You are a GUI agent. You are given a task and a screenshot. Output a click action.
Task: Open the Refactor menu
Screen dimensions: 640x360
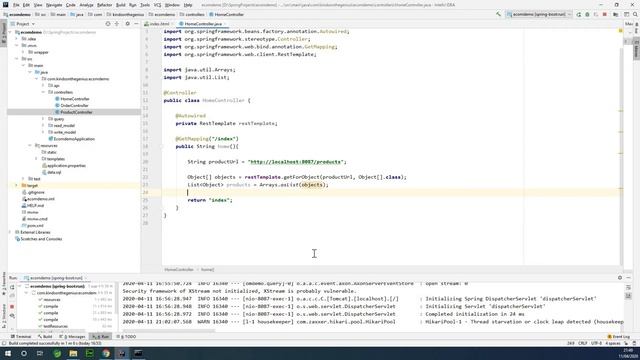[x=104, y=5]
